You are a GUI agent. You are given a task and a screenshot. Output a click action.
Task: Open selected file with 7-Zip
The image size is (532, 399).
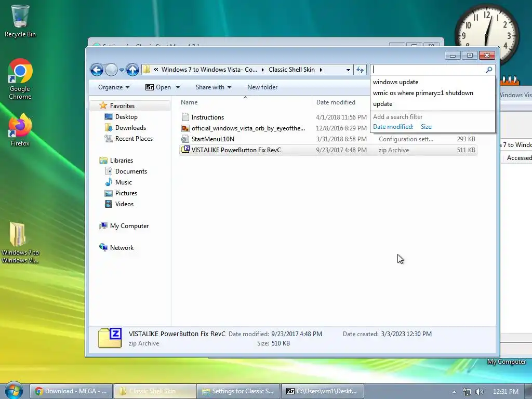click(x=158, y=87)
